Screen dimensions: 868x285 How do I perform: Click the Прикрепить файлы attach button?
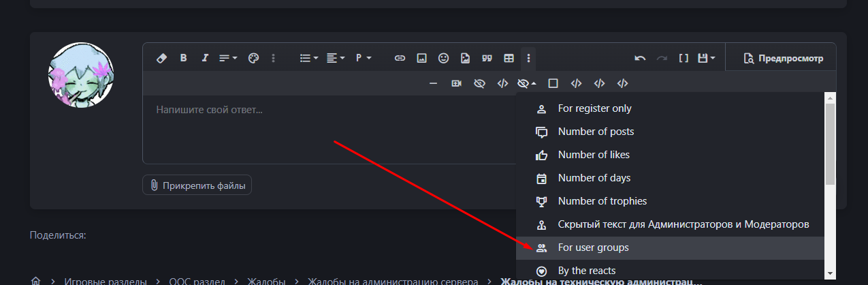click(197, 185)
